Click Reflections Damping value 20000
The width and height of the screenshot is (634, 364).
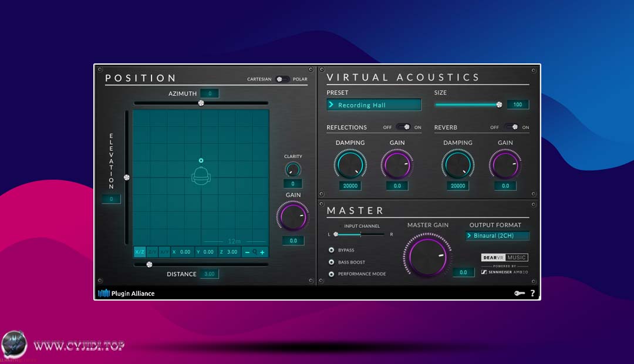pyautogui.click(x=350, y=186)
